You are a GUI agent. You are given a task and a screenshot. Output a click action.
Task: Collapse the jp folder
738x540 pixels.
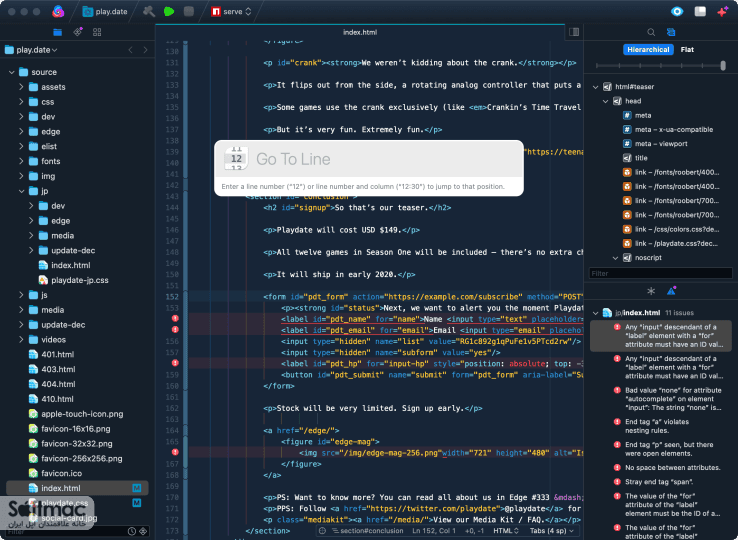pos(21,191)
